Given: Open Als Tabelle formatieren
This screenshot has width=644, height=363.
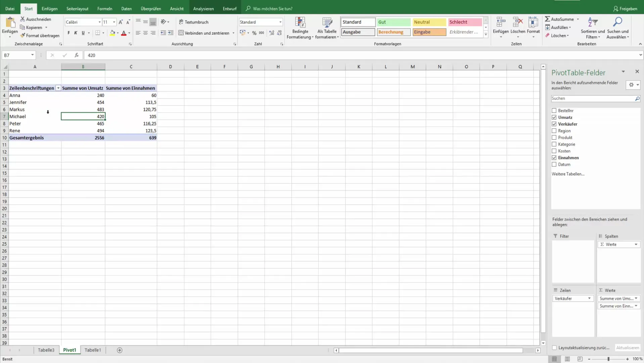Looking at the screenshot, I should point(327,28).
